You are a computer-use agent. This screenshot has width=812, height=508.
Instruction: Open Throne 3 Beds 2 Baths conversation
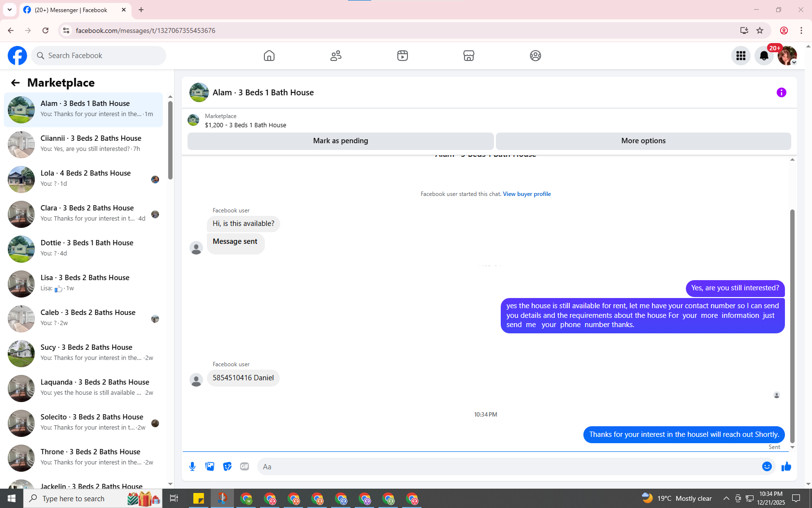coord(83,458)
